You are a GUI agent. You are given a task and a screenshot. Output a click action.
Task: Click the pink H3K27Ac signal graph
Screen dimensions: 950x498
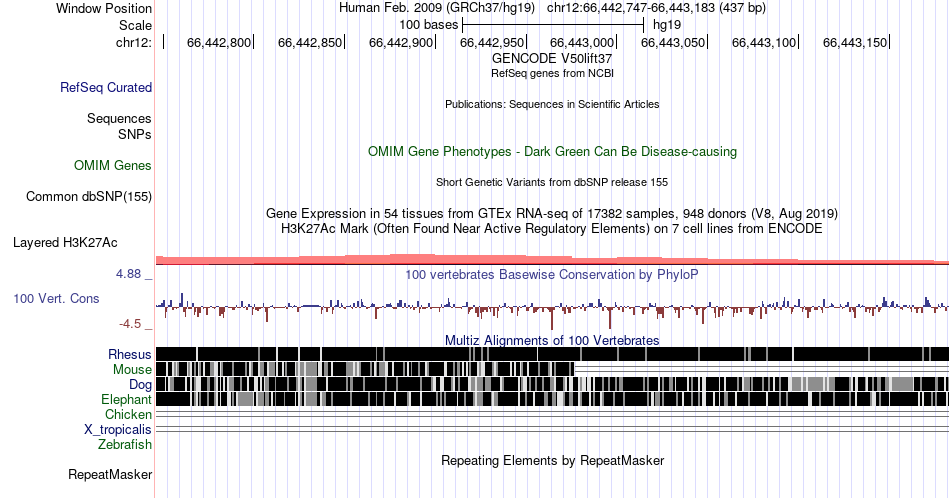click(552, 259)
